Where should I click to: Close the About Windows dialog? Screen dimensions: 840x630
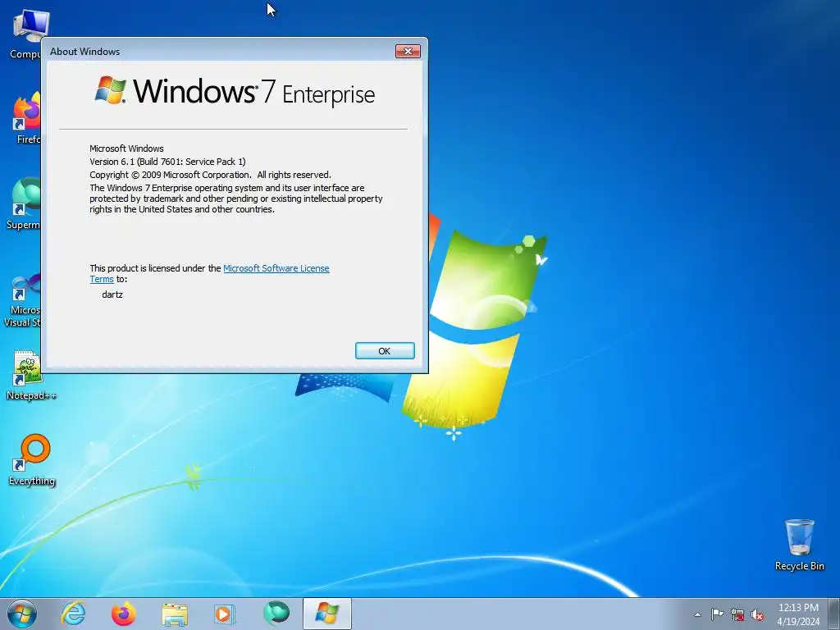click(408, 51)
